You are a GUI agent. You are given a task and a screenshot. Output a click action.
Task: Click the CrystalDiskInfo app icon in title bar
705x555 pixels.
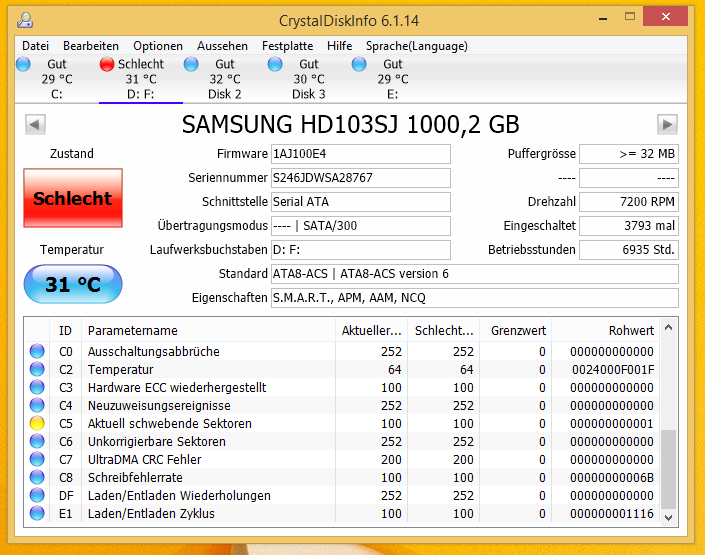pyautogui.click(x=25, y=20)
